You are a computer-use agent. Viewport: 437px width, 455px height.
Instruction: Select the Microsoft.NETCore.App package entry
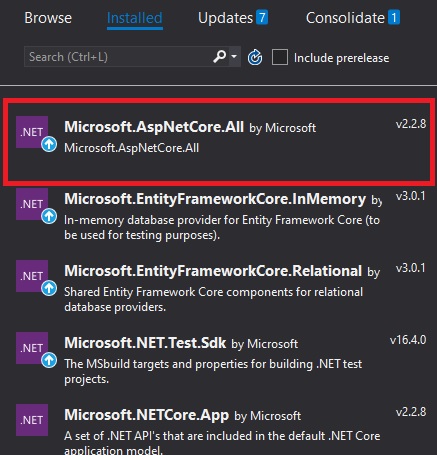(218, 428)
